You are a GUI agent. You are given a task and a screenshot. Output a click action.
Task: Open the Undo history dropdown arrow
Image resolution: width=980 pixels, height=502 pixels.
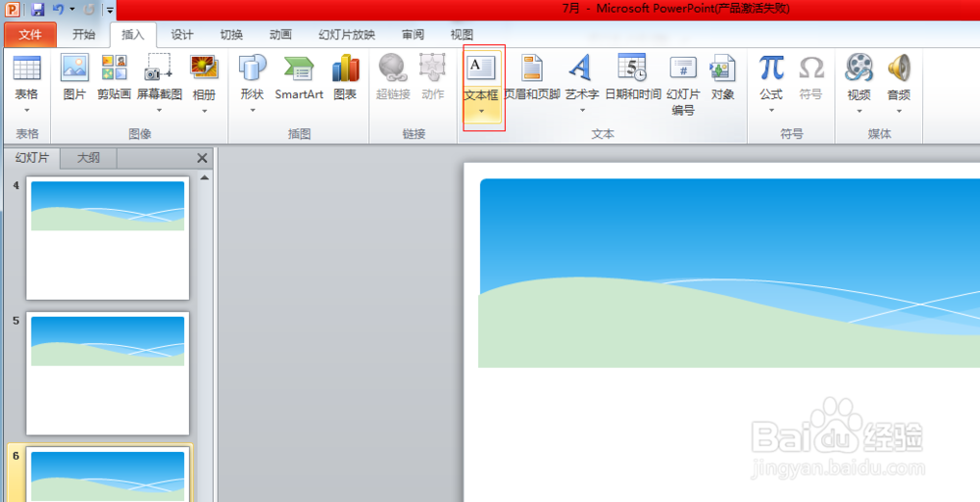(x=72, y=10)
